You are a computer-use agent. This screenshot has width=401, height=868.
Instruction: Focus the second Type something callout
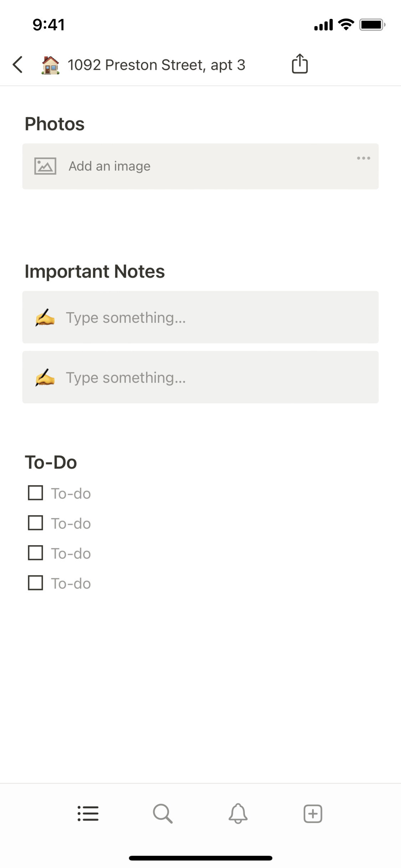[x=200, y=377]
